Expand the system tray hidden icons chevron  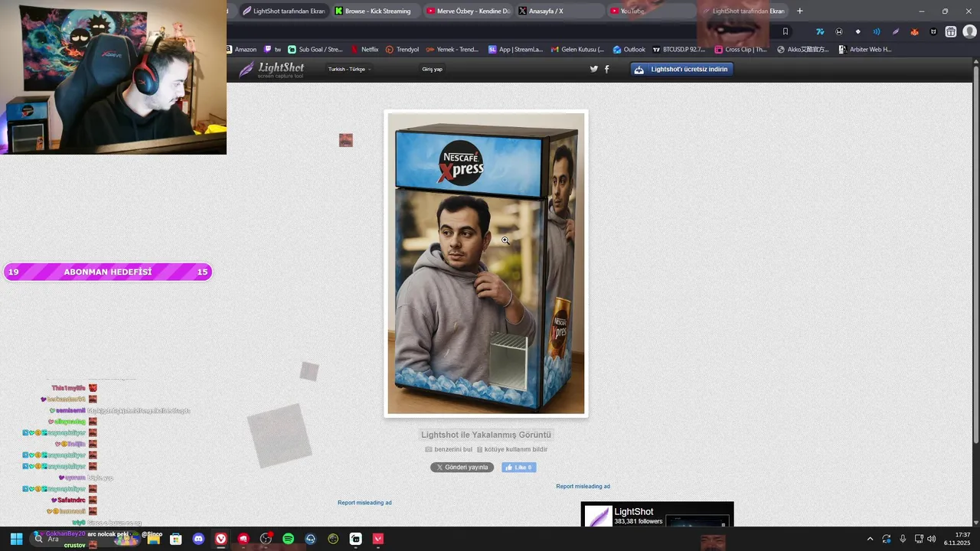[x=870, y=539]
